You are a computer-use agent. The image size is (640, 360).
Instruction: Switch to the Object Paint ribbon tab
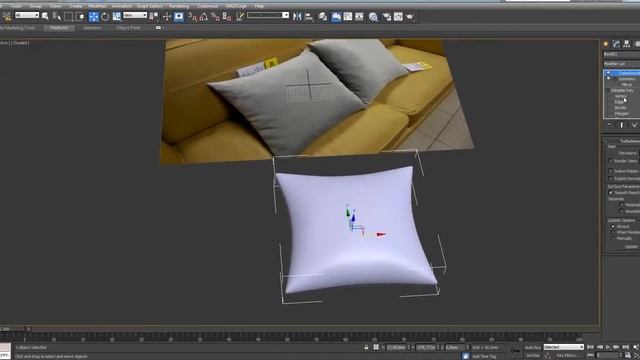[x=128, y=28]
